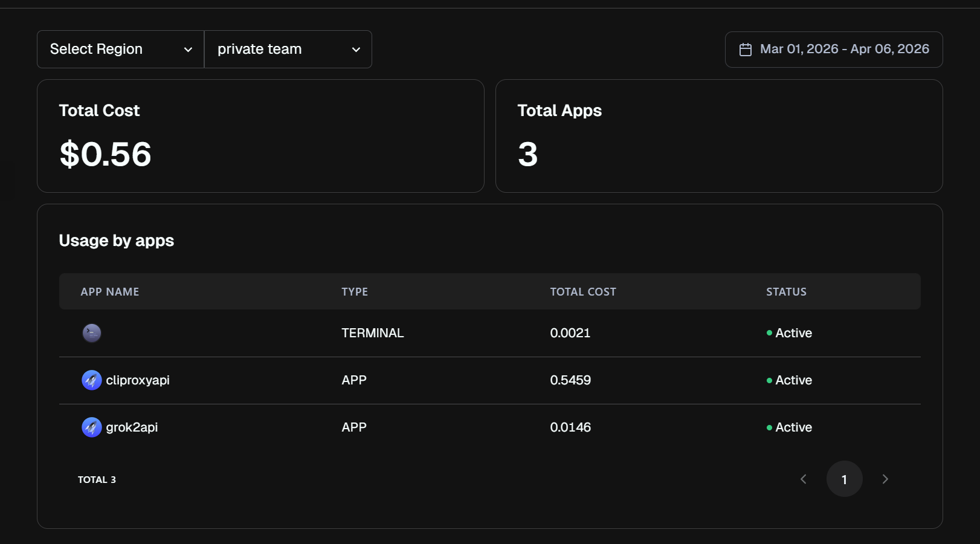The image size is (980, 544).
Task: Open the Mar 01 - Apr 06 date picker
Action: point(844,50)
